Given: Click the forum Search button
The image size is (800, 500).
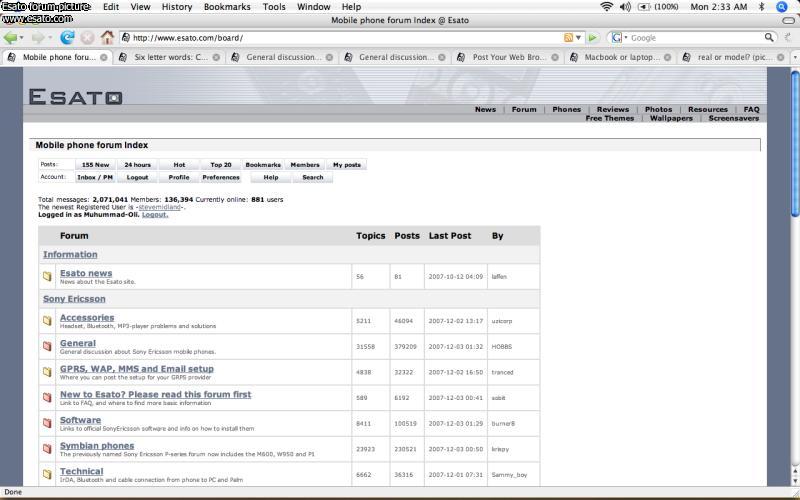Looking at the screenshot, I should click(x=313, y=177).
